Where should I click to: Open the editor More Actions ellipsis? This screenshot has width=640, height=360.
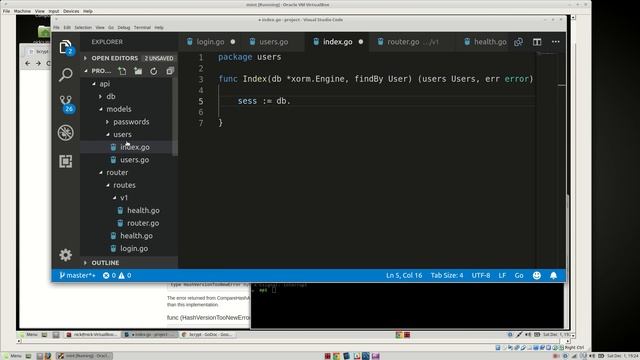[556, 42]
